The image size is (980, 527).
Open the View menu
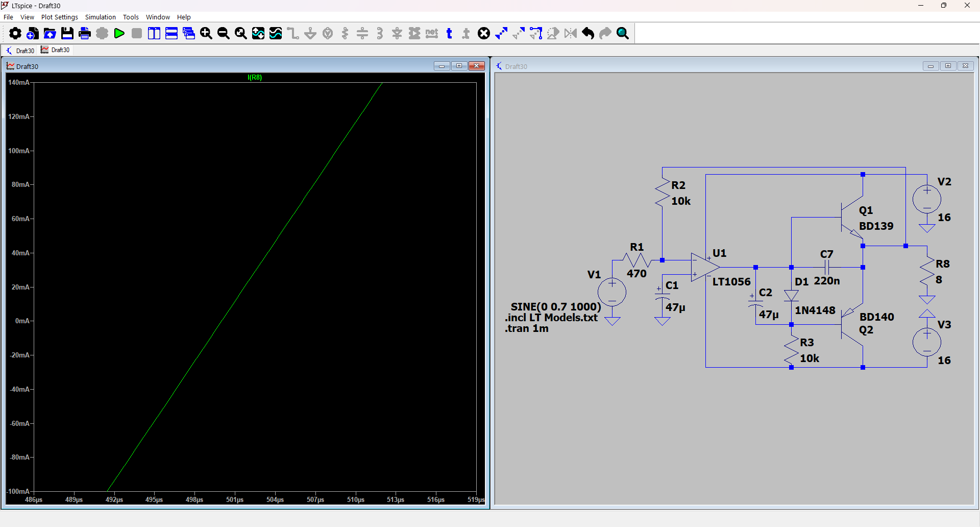[x=27, y=17]
